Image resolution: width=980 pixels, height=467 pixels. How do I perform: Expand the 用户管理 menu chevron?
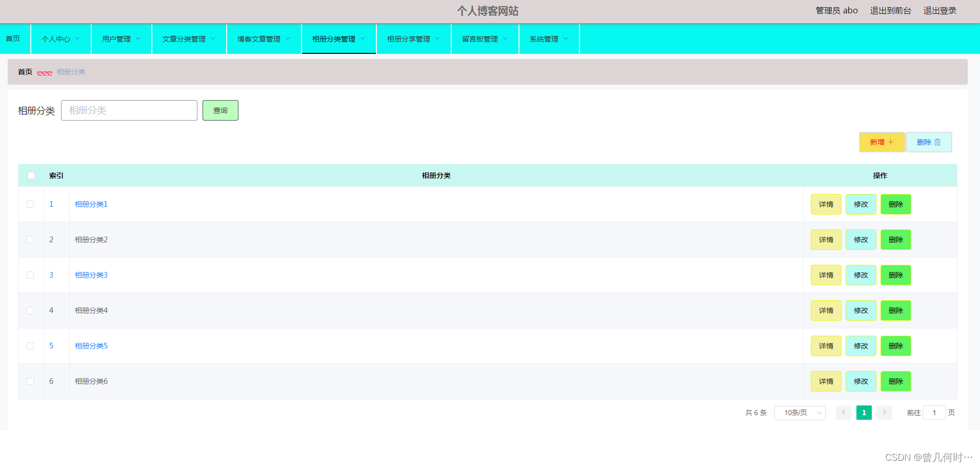pos(138,38)
